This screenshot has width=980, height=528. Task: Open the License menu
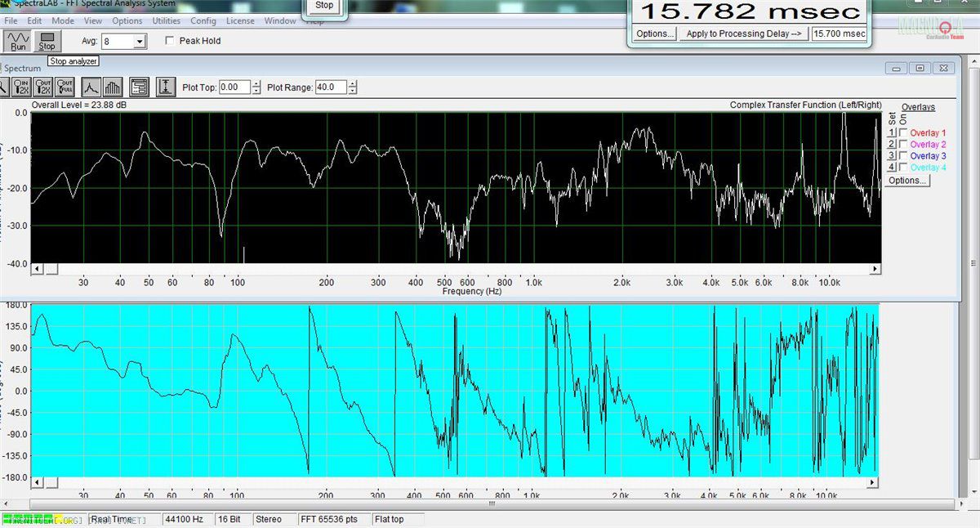coord(240,20)
